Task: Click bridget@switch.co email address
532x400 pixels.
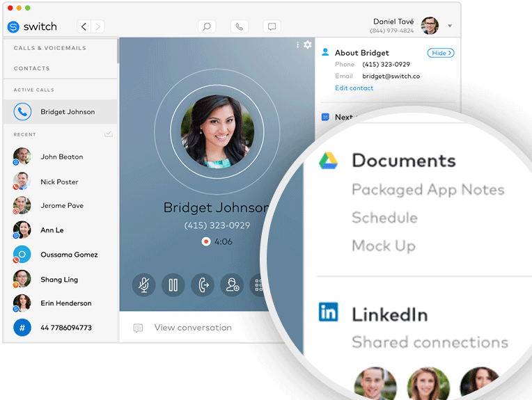Action: point(391,77)
